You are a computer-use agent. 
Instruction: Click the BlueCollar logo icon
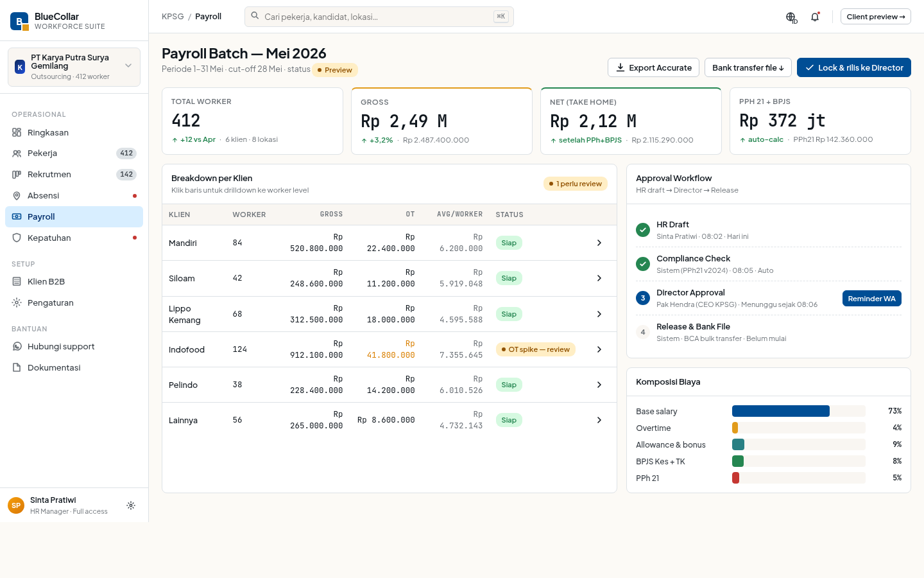(x=19, y=21)
